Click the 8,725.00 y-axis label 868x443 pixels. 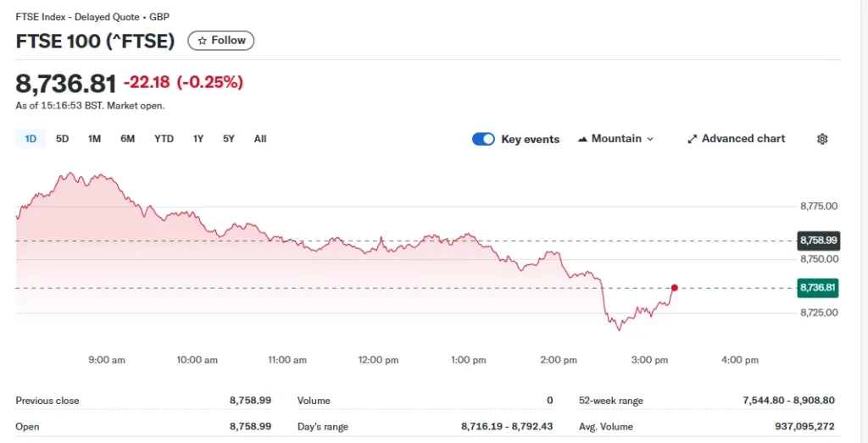click(x=819, y=313)
